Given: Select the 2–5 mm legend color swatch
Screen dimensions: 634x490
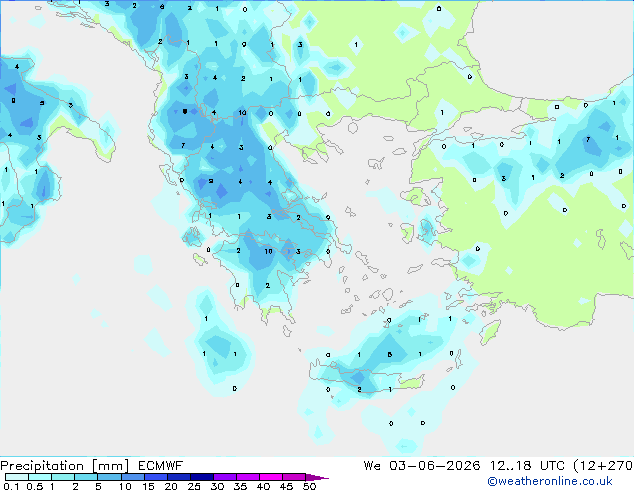Looking at the screenshot, I should tap(86, 477).
